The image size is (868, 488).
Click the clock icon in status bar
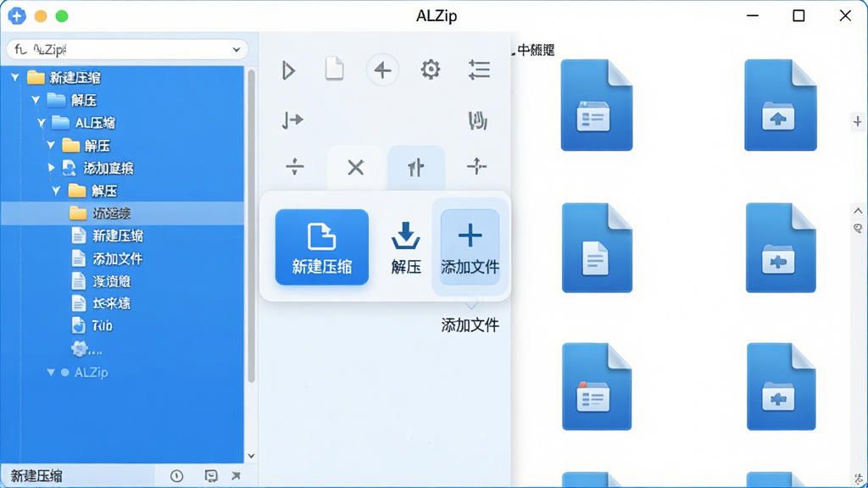176,476
